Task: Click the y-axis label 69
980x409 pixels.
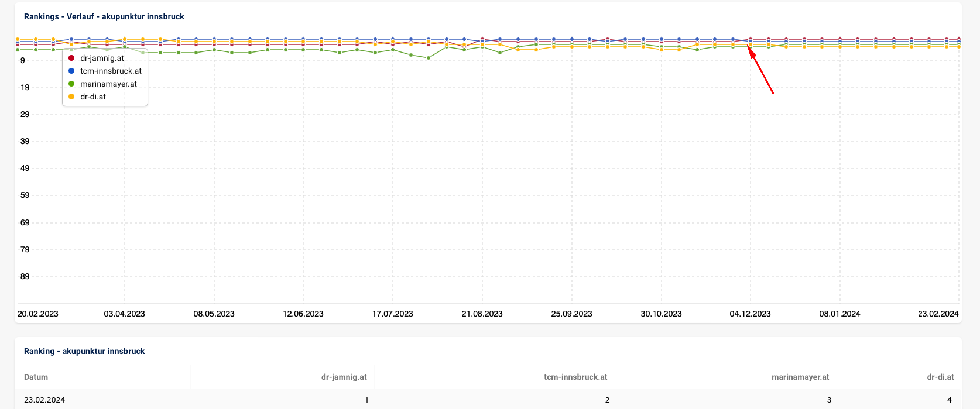Action: coord(25,223)
